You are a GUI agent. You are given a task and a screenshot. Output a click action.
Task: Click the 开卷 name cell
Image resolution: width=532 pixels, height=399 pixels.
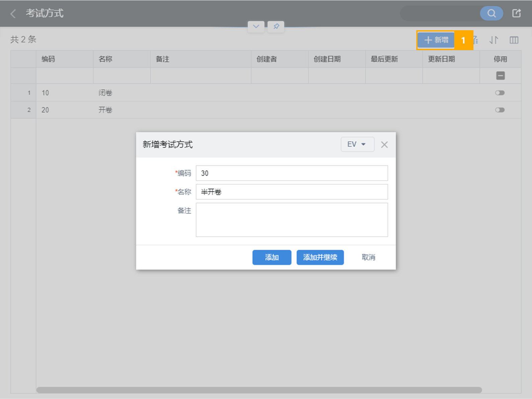click(122, 110)
